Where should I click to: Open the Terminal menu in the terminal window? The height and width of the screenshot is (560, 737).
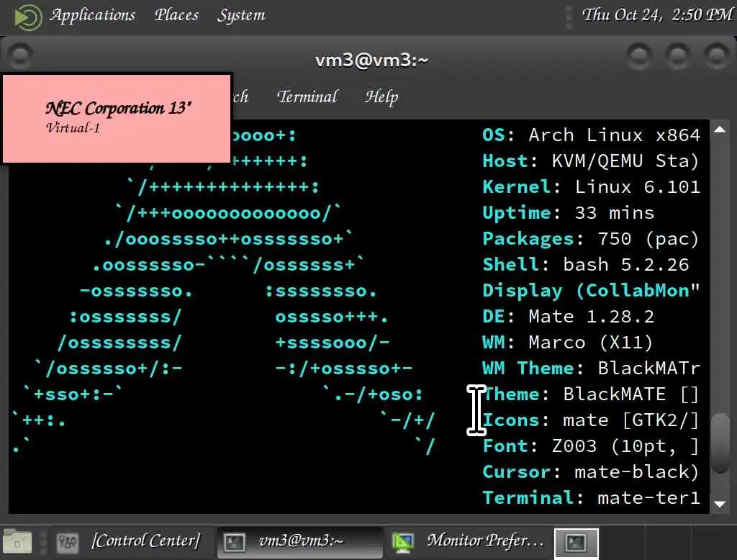(307, 96)
